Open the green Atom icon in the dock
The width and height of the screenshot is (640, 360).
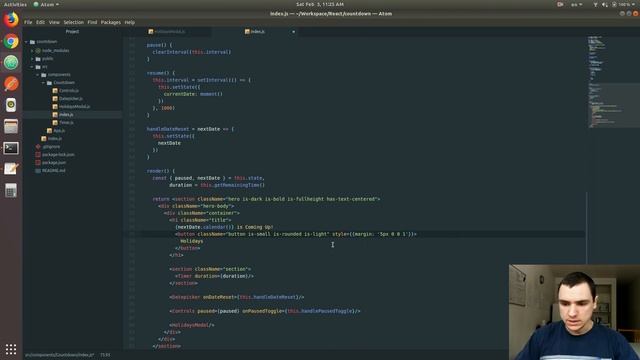coord(11,62)
